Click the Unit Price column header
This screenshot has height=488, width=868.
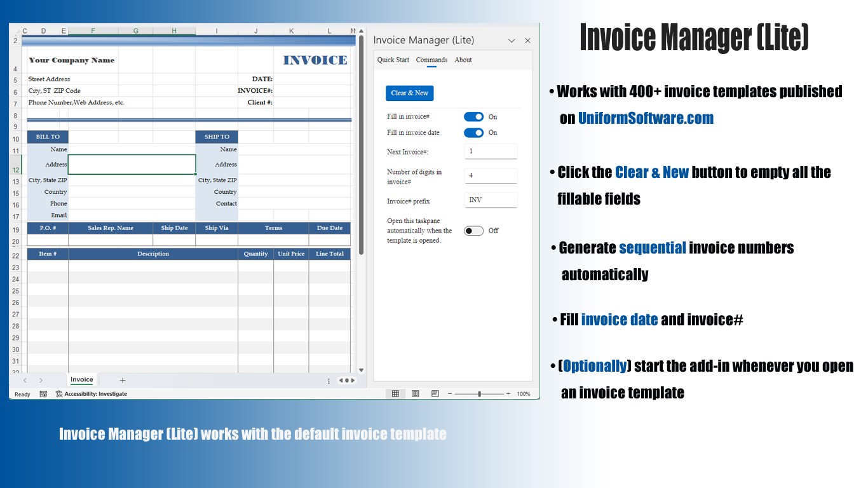(291, 254)
